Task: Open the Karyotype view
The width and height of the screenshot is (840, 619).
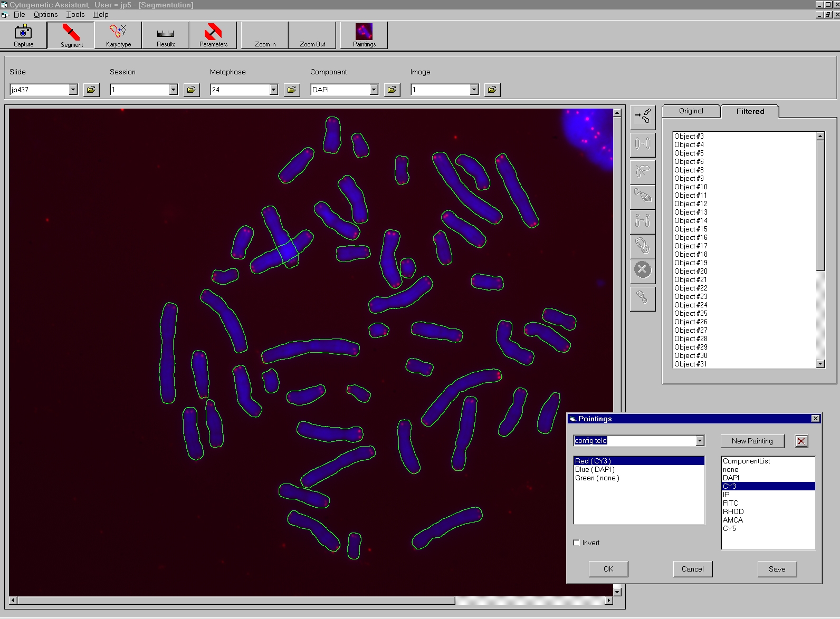Action: (x=118, y=35)
